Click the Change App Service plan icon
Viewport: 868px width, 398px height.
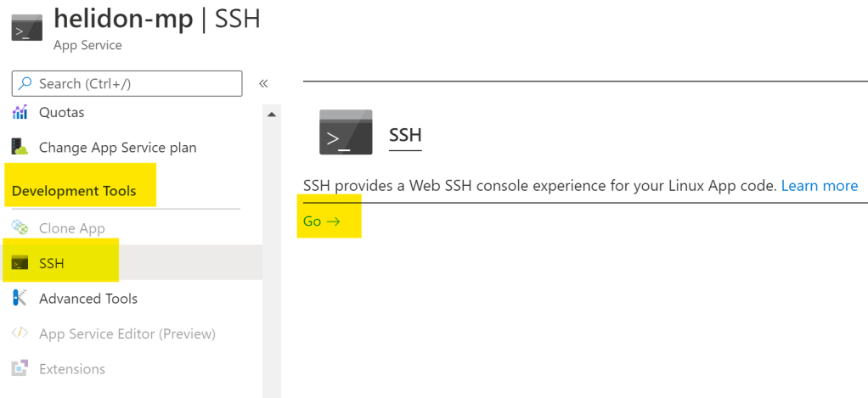pos(20,147)
